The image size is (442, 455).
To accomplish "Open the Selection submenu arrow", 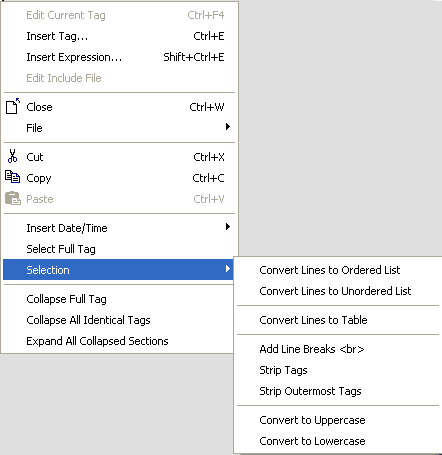I will coord(228,269).
